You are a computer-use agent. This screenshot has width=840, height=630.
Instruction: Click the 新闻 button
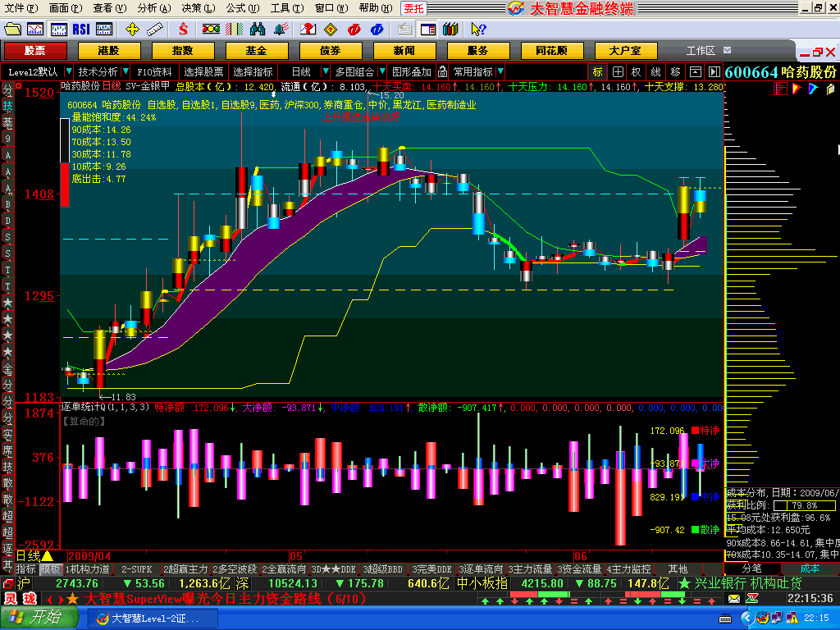click(x=404, y=51)
